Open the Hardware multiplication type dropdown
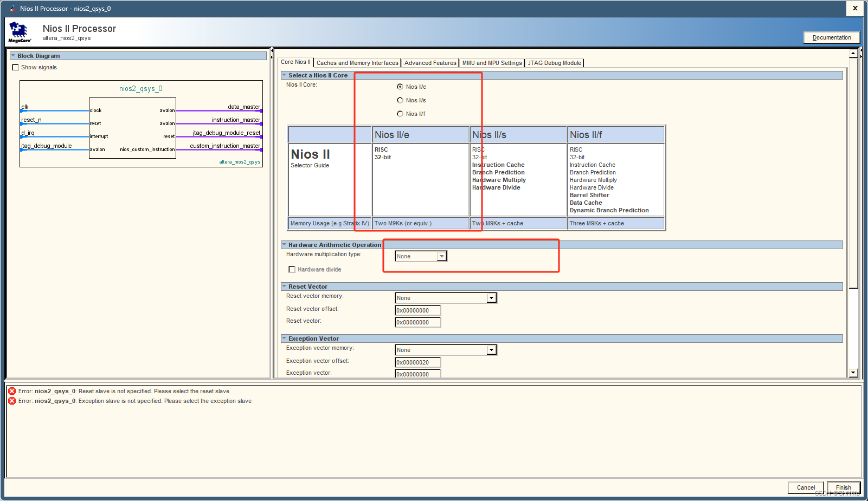The height and width of the screenshot is (501, 868). [421, 256]
